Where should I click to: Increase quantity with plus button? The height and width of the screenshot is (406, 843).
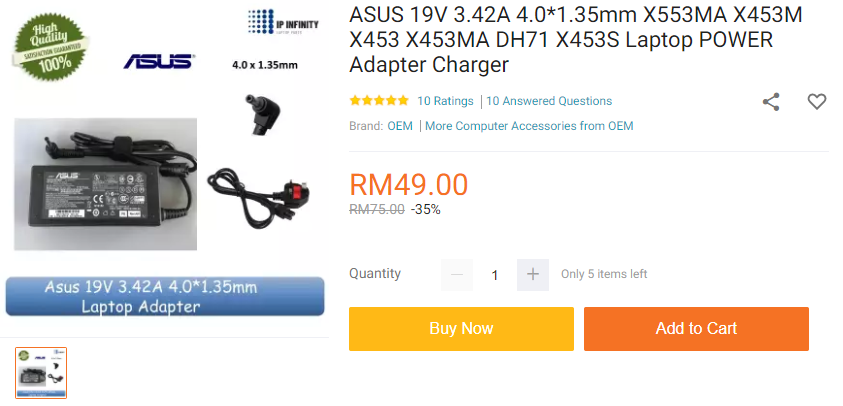(533, 275)
